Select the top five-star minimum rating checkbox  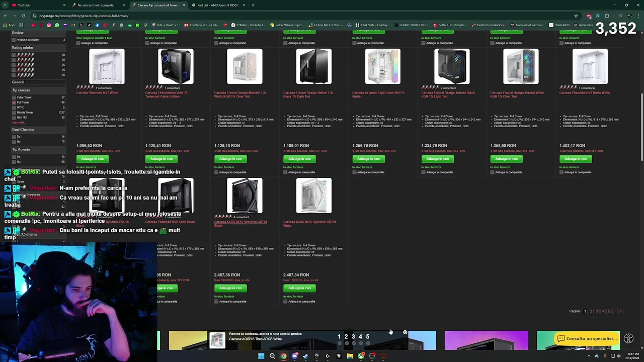pos(14,55)
